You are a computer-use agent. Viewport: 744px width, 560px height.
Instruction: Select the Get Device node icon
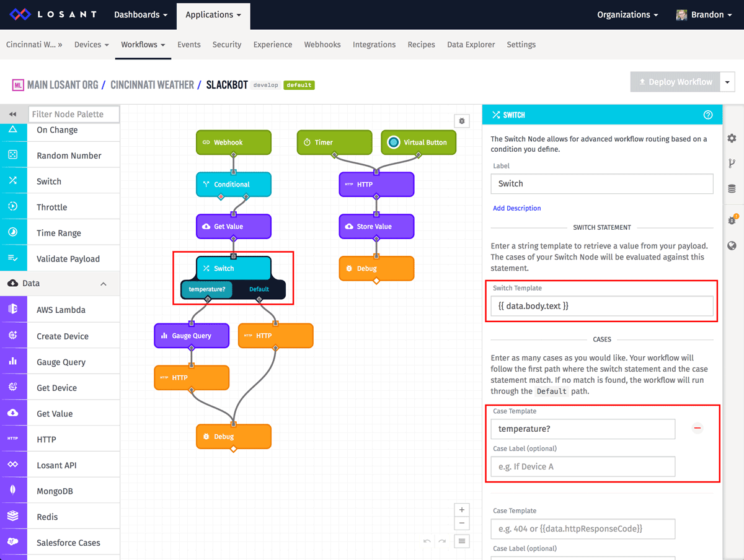tap(13, 387)
